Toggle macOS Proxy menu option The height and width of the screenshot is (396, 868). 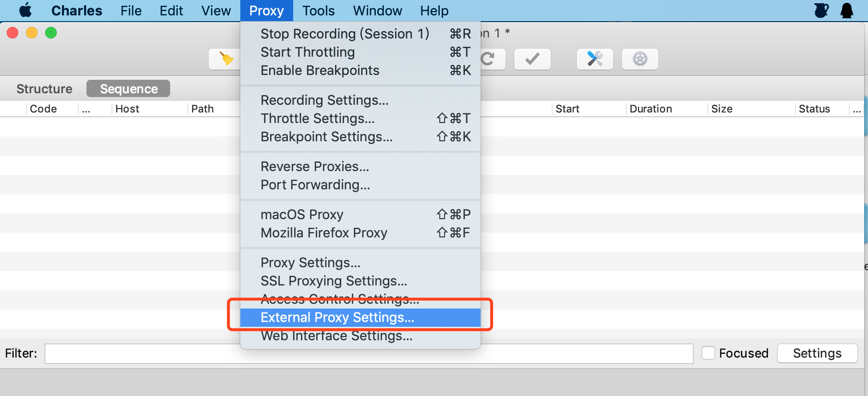pyautogui.click(x=302, y=214)
